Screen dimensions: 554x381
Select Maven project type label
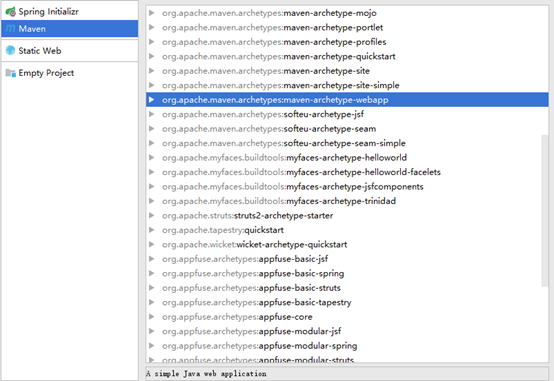(x=32, y=29)
